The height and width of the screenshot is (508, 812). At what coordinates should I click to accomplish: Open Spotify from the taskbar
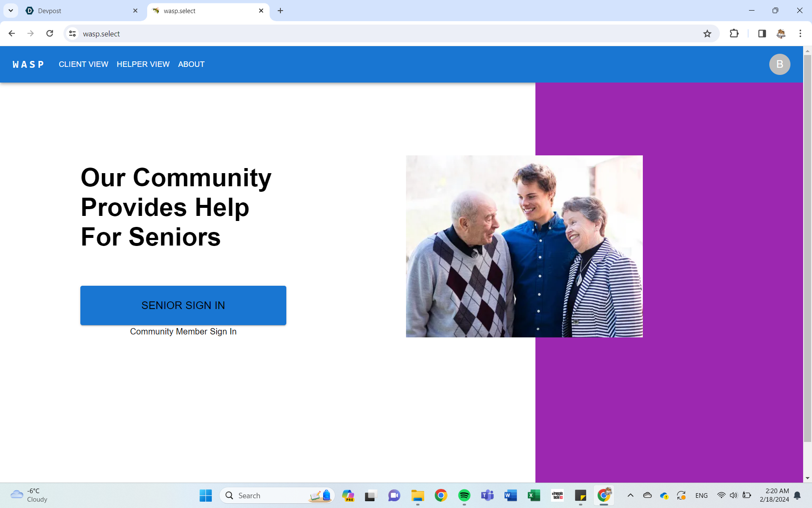(464, 495)
